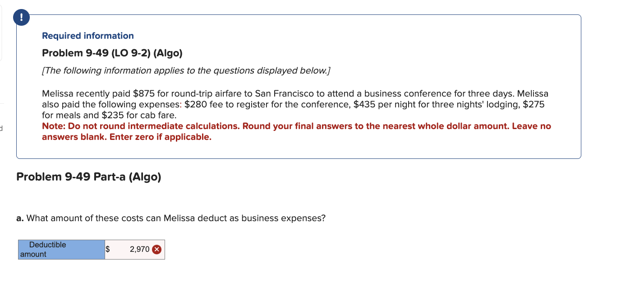Click the blue-shaded table header cell
Viewport: 644px width, 297px height.
tap(61, 249)
